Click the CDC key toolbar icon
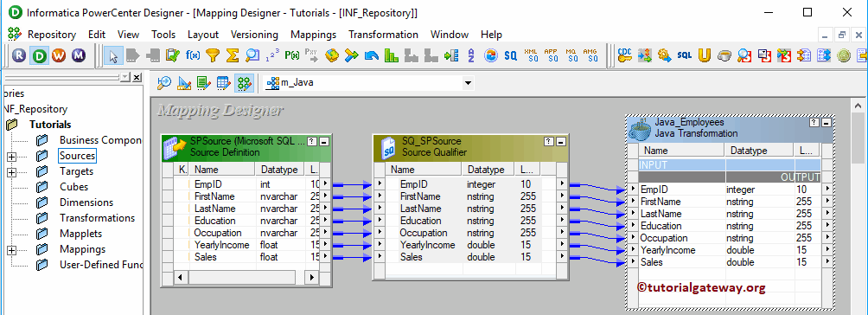The height and width of the screenshot is (315, 868). click(x=625, y=55)
